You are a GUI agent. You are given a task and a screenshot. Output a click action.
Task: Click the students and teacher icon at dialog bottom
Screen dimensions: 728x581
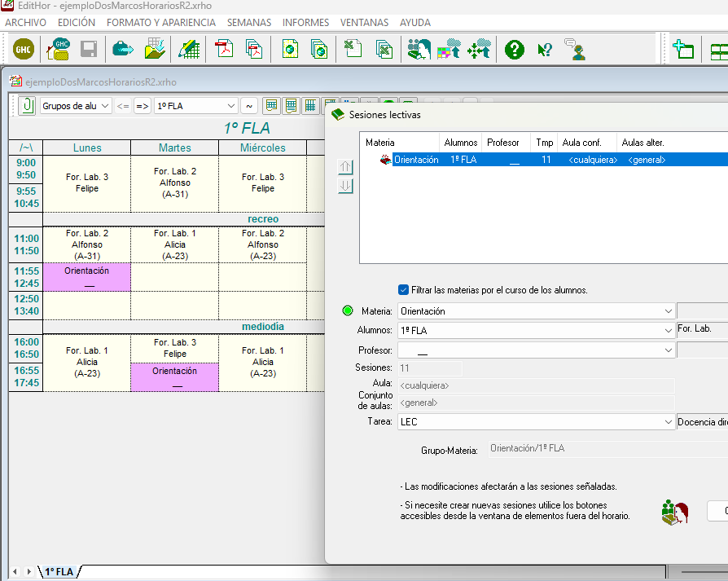[675, 513]
